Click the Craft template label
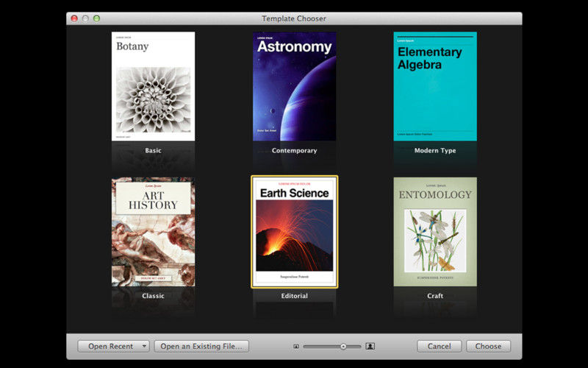This screenshot has height=368, width=588. [435, 296]
